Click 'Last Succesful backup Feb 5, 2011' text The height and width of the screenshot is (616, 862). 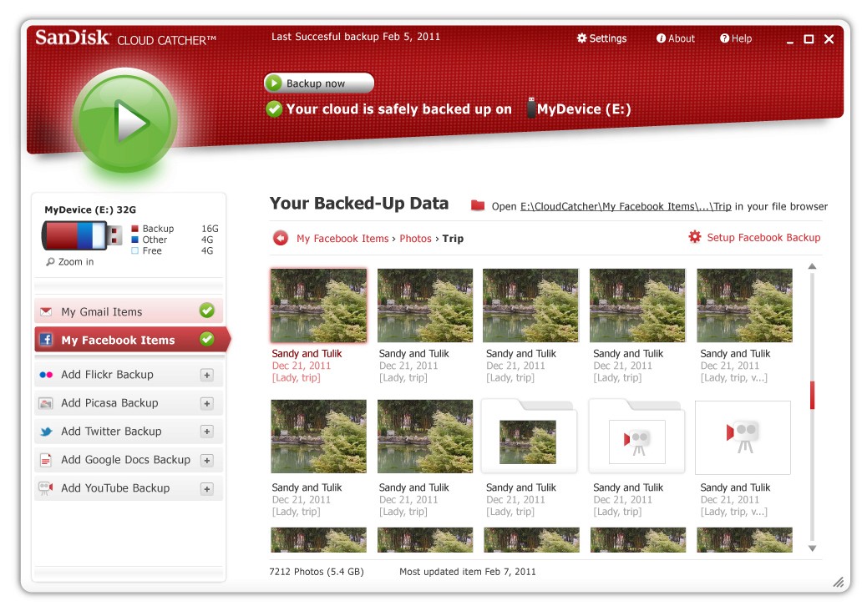point(356,37)
